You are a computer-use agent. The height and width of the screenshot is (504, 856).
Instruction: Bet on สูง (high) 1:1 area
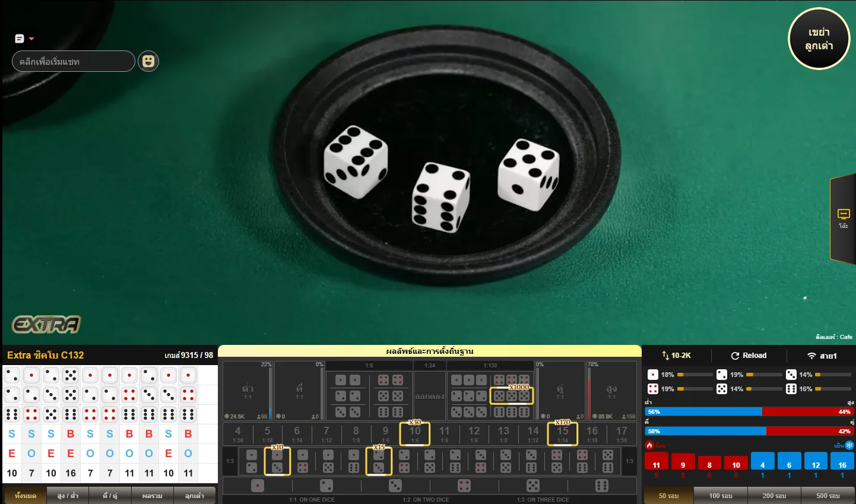[x=611, y=391]
